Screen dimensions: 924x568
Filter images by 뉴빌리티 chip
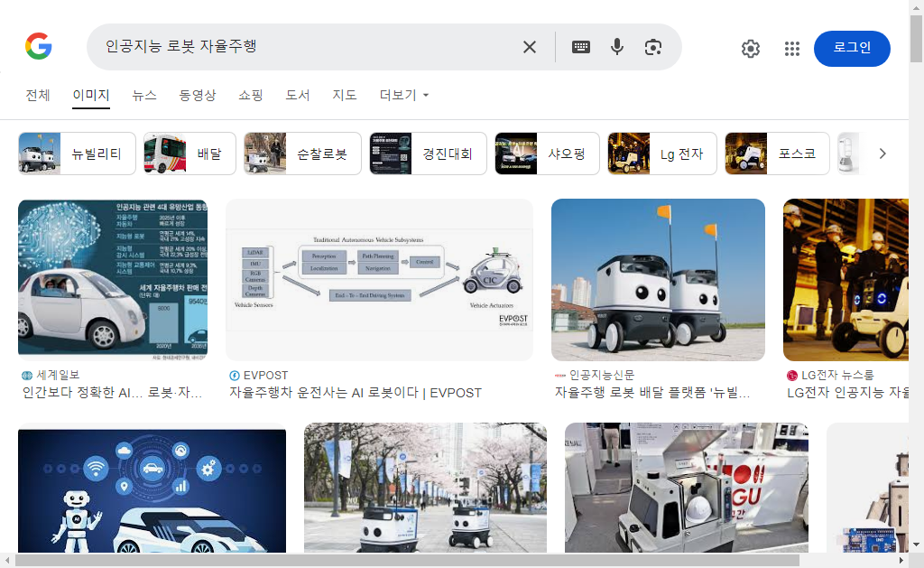[77, 154]
